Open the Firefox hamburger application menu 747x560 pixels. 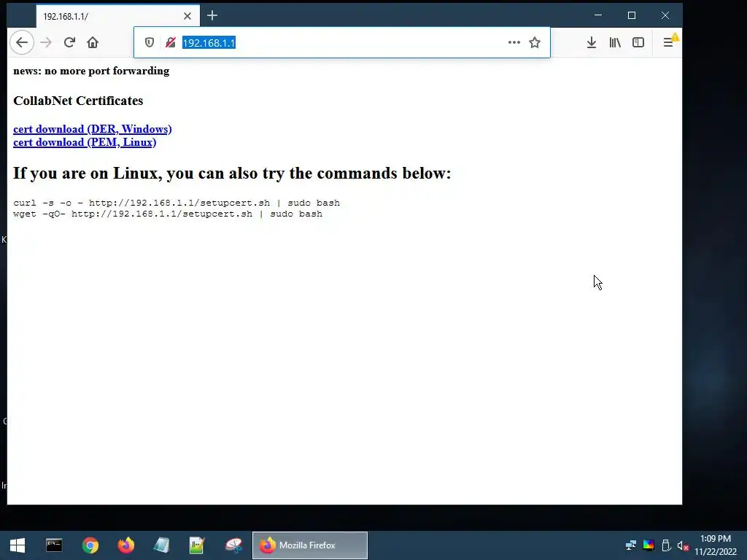click(668, 42)
